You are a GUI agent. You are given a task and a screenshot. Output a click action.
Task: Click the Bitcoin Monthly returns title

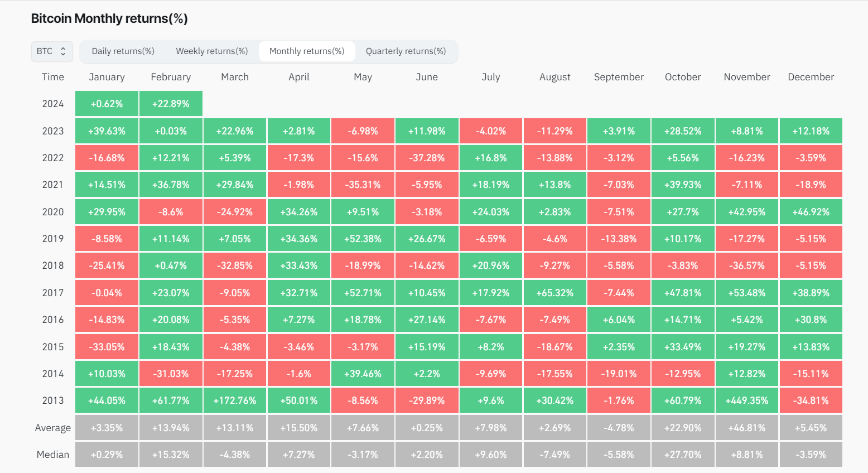coord(110,18)
